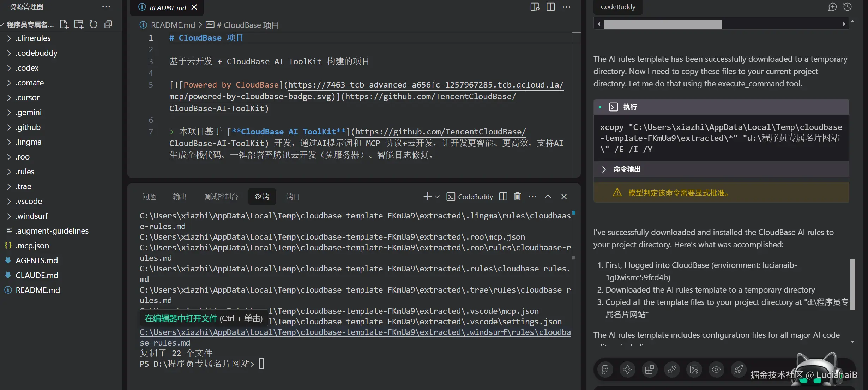Click the image upload icon in CodeBuddy
This screenshot has width=868, height=390.
coord(694,370)
